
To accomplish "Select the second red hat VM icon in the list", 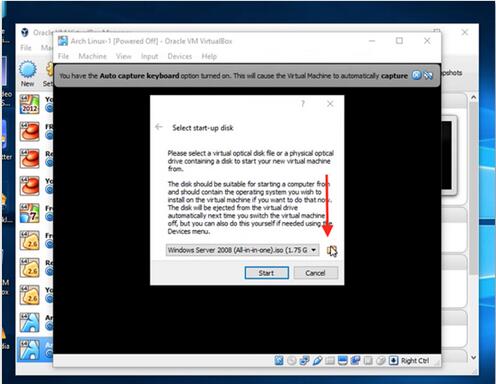I will click(x=29, y=159).
